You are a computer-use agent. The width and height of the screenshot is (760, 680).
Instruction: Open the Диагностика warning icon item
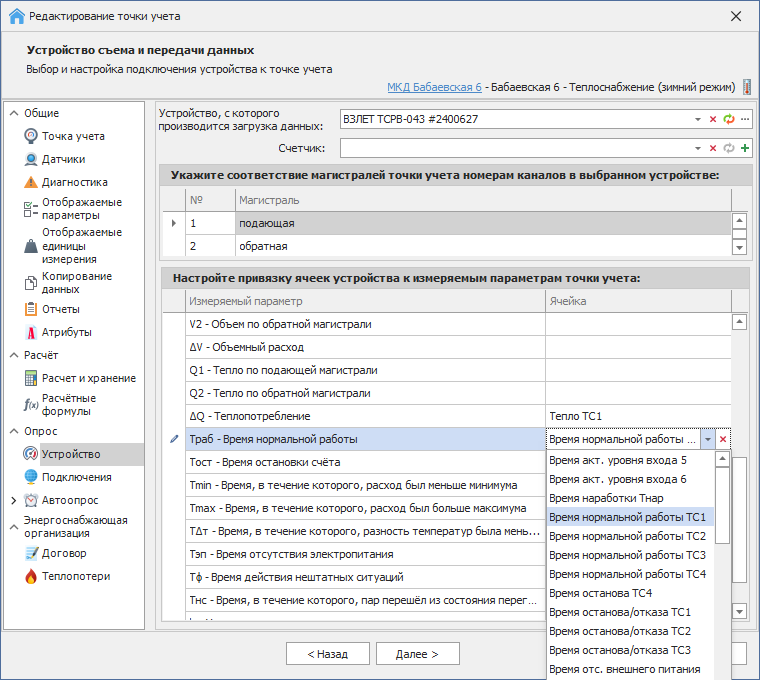pos(31,182)
